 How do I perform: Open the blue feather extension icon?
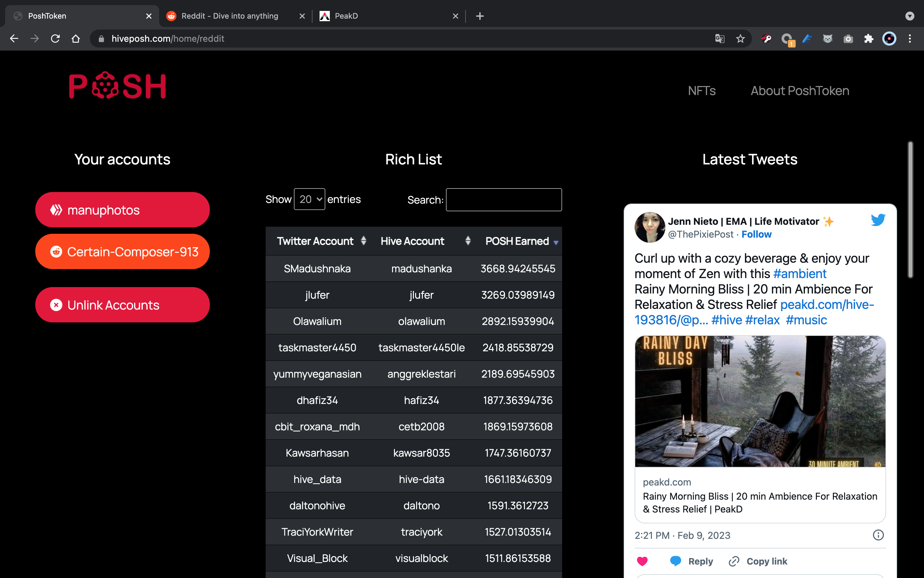coord(807,39)
